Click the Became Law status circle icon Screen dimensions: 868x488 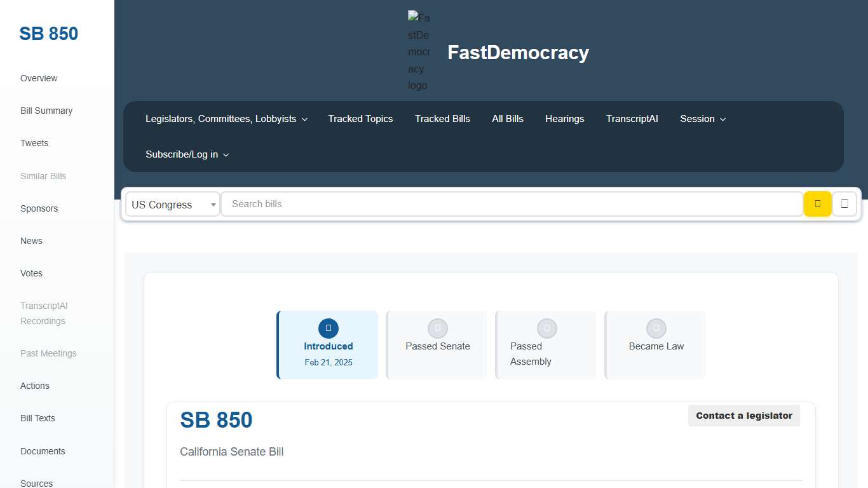point(656,329)
